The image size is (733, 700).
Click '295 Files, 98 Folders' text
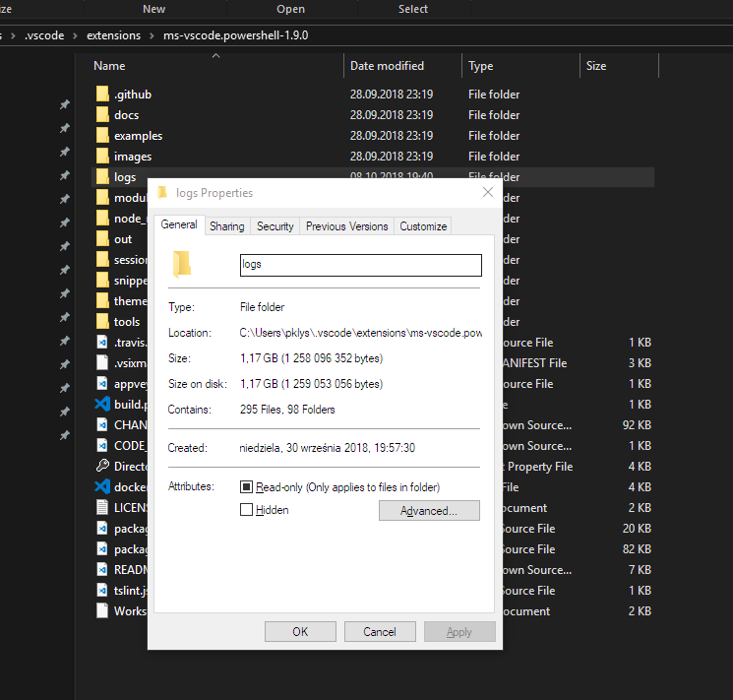coord(287,410)
